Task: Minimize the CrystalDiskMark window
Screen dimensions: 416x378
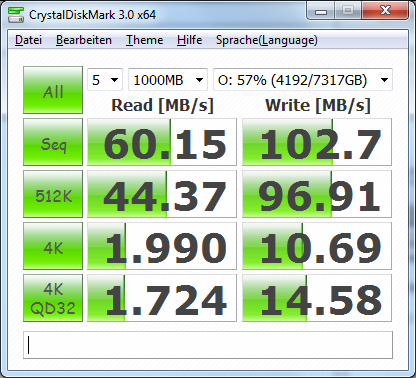Action: point(321,11)
